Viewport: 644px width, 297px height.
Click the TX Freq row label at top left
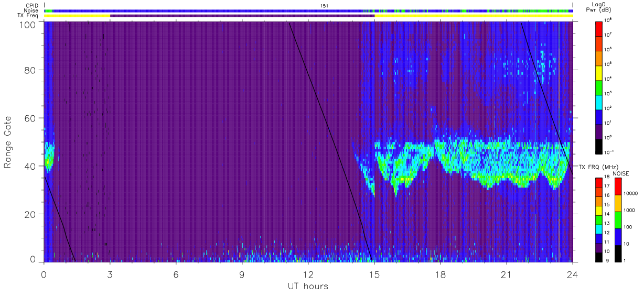(27, 16)
